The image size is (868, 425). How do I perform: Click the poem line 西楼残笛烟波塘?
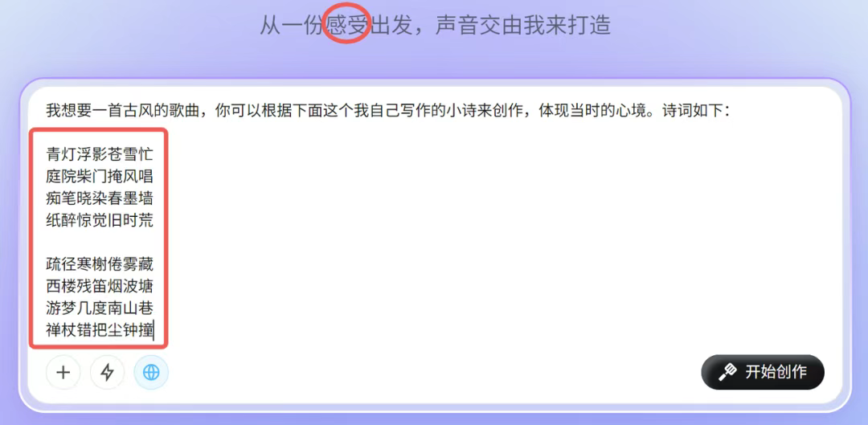[100, 287]
